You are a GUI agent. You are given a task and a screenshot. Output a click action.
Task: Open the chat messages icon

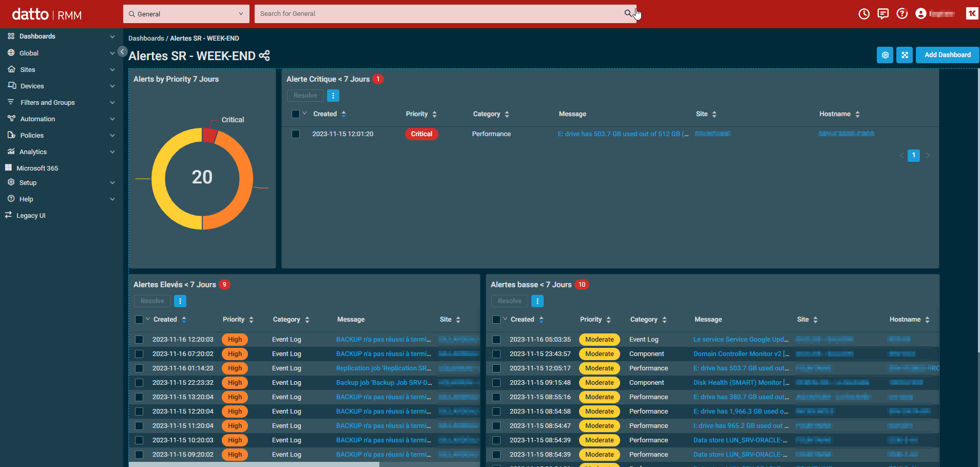(883, 14)
